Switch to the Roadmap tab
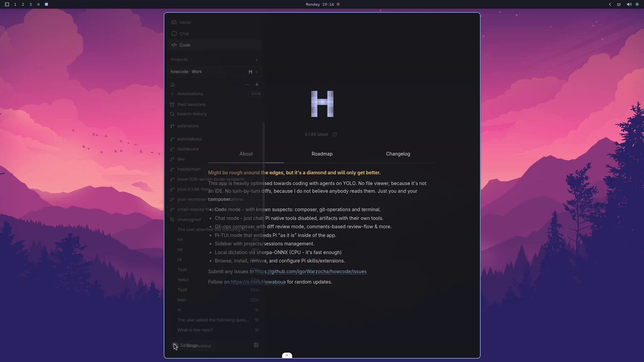This screenshot has height=362, width=644. coord(322,154)
